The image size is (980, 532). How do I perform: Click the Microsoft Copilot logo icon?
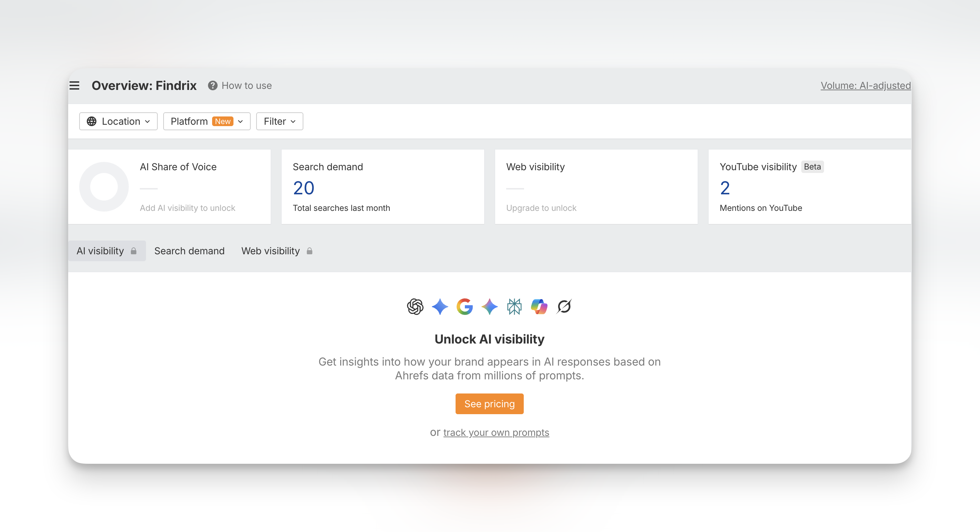pos(539,306)
